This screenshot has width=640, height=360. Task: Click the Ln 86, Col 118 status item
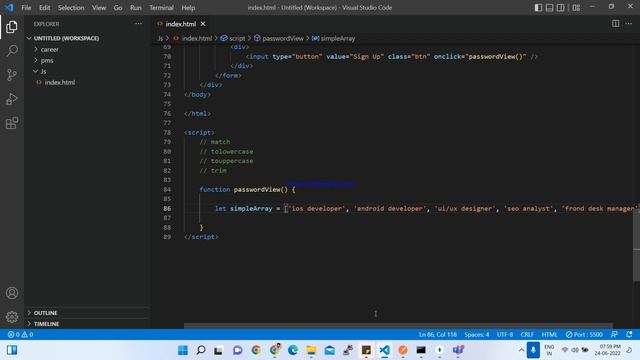click(x=438, y=334)
